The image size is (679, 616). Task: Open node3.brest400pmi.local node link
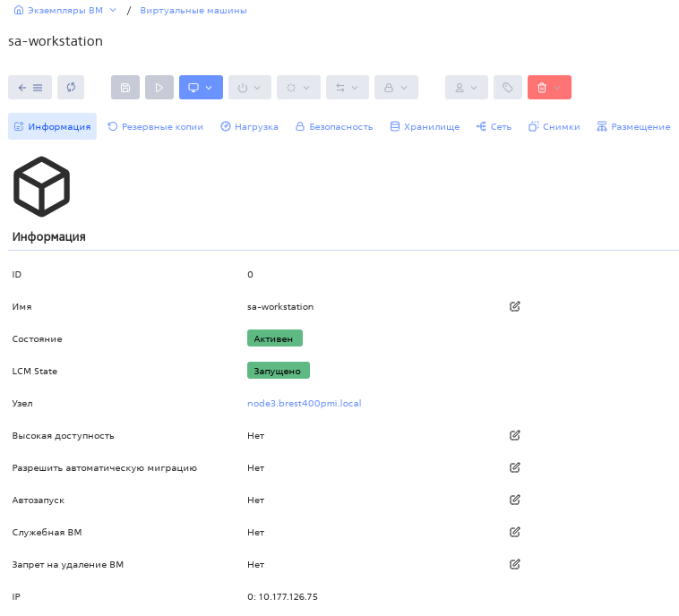304,404
